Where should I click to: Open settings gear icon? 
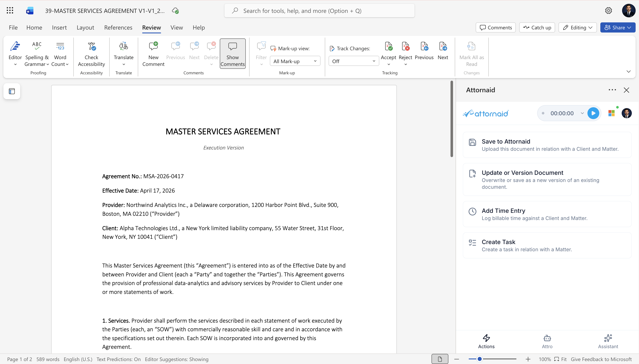click(x=609, y=11)
